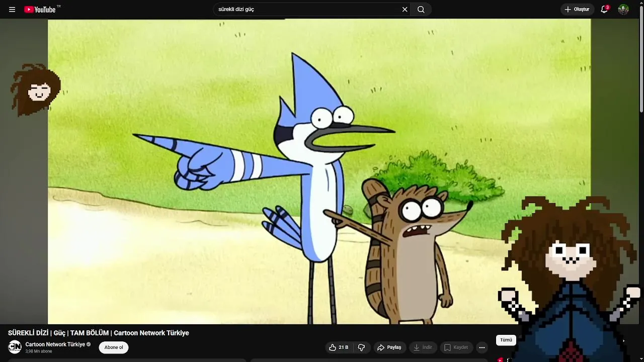Open the account avatar menu
The width and height of the screenshot is (644, 362).
coord(623,10)
